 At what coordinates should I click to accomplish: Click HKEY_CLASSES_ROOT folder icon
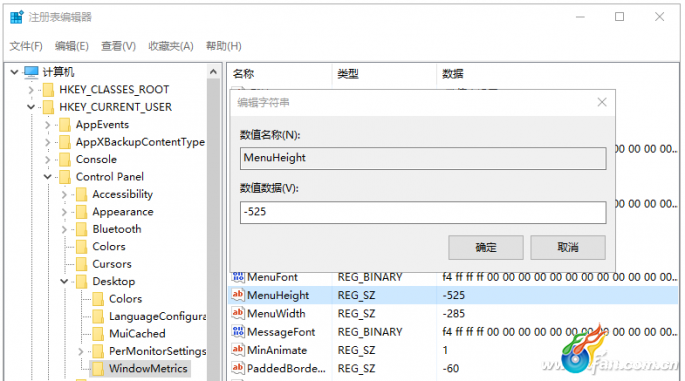[x=48, y=90]
